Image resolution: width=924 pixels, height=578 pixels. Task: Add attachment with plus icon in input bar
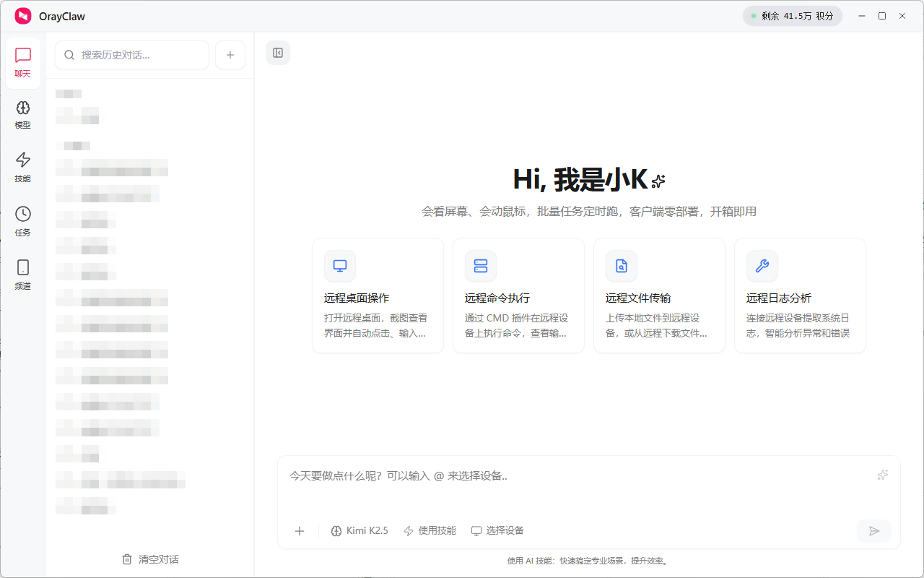(x=300, y=531)
